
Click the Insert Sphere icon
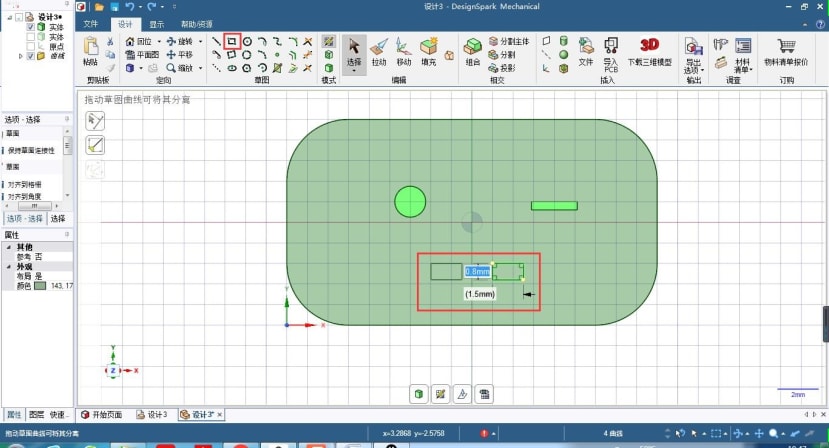pyautogui.click(x=564, y=54)
